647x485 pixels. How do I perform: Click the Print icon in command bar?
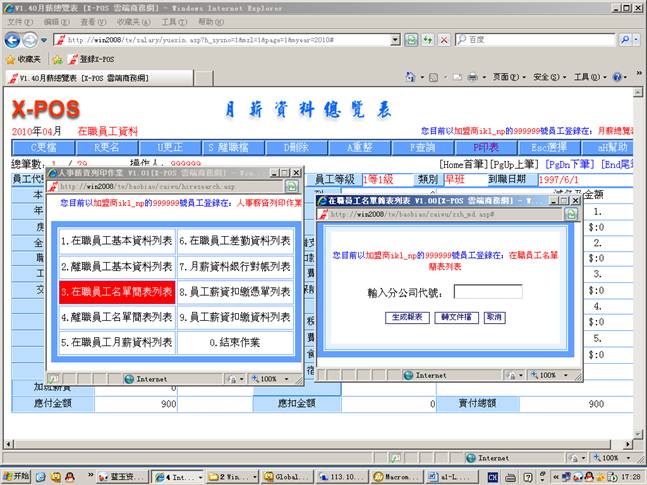[x=472, y=77]
